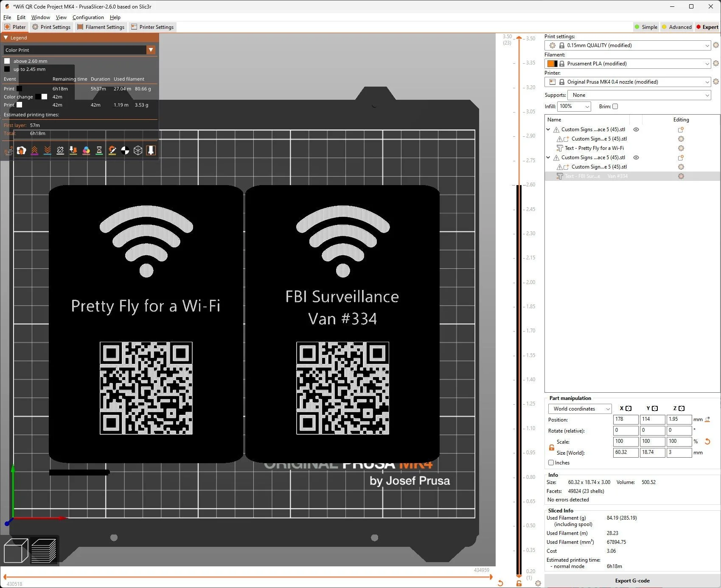721x588 pixels.
Task: Toggle center of gravity icon
Action: (x=125, y=151)
